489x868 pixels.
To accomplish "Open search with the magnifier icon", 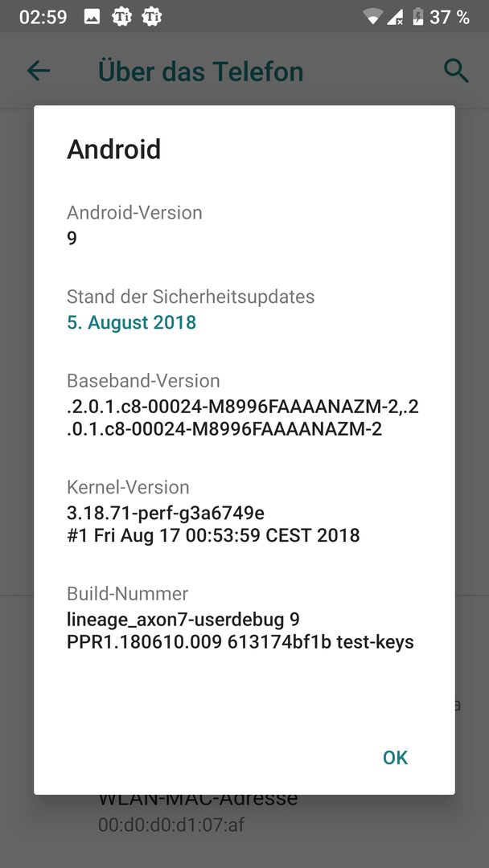I will click(456, 71).
